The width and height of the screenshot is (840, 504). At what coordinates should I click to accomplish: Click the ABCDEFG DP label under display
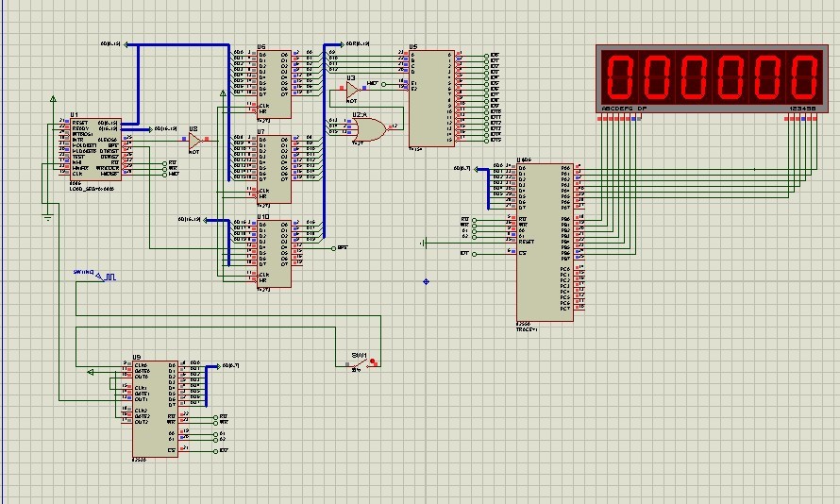pos(624,109)
